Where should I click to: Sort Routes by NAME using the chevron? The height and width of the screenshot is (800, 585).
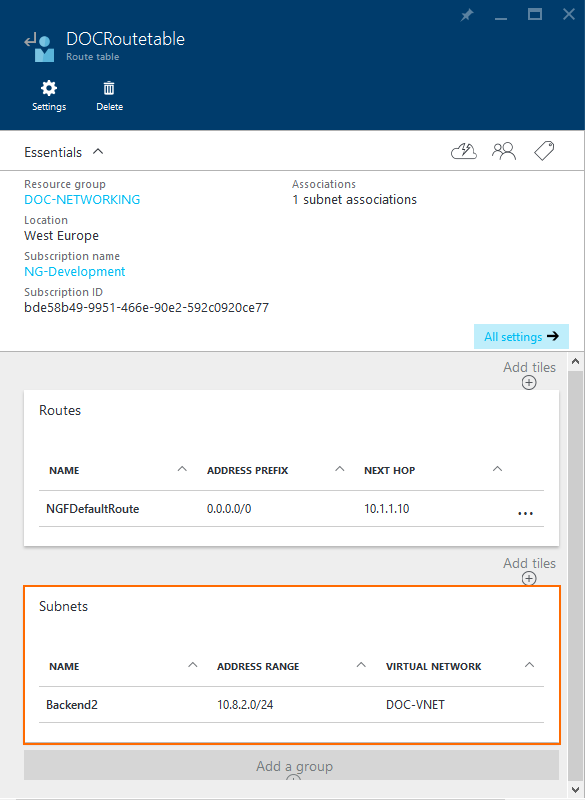pos(182,467)
